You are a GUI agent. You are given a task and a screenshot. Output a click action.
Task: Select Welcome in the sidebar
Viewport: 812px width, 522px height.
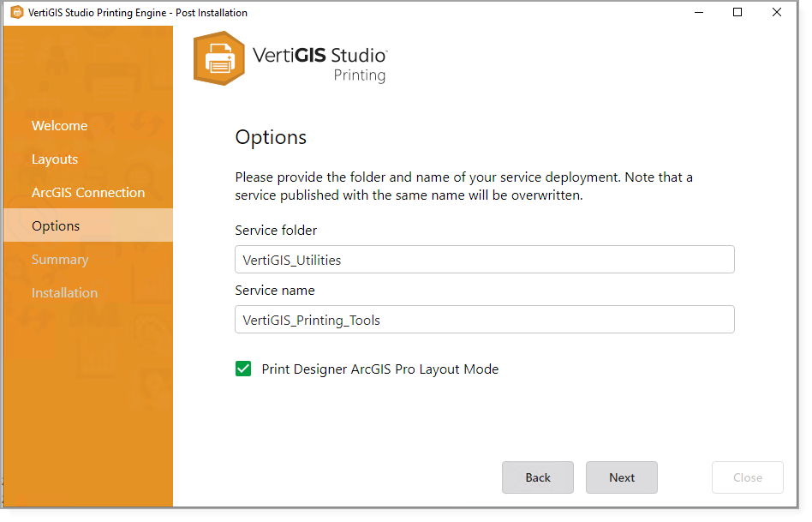(x=59, y=126)
